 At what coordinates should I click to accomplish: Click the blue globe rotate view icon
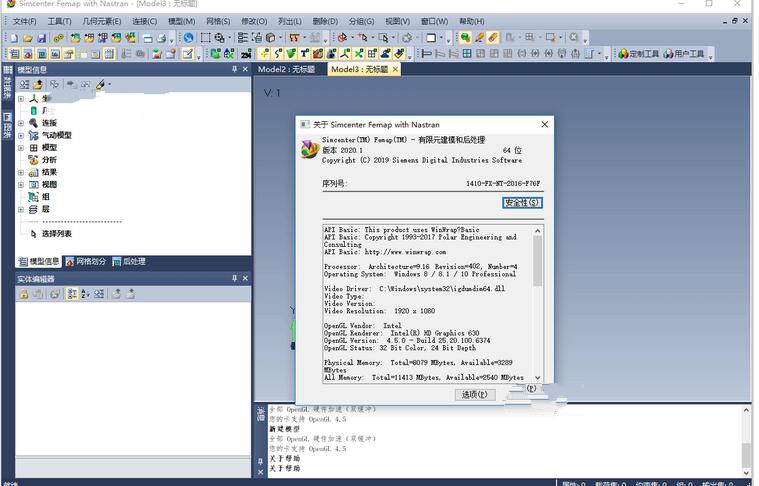click(x=188, y=38)
